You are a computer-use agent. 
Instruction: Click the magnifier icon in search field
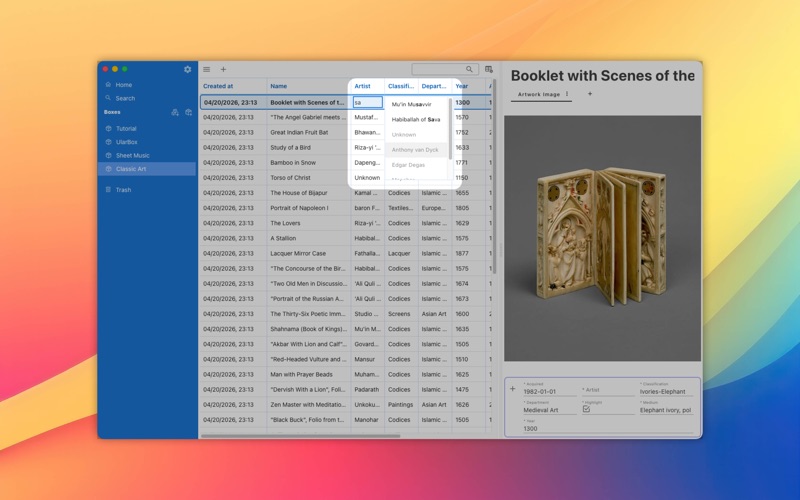click(469, 69)
